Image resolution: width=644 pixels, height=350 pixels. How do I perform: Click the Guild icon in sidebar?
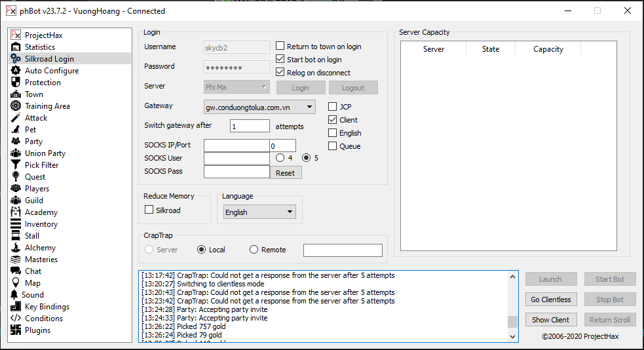click(16, 201)
